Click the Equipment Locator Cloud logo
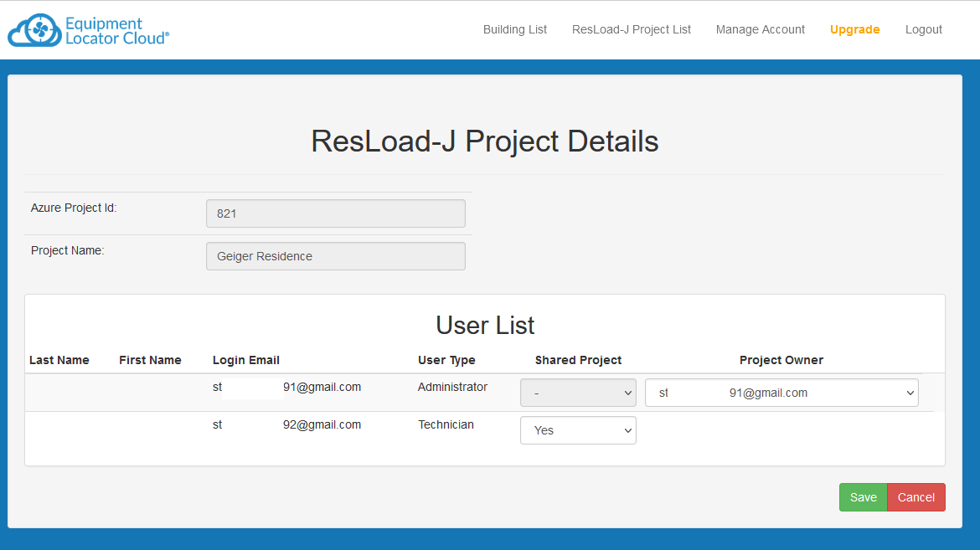Screen dimensions: 980x550 coord(88,30)
